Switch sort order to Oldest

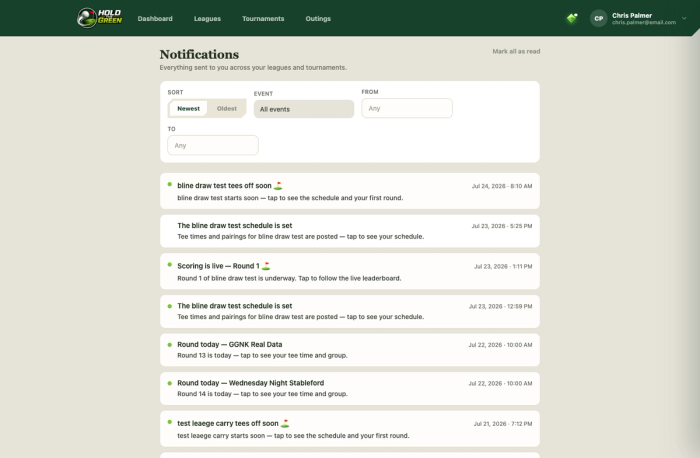227,108
